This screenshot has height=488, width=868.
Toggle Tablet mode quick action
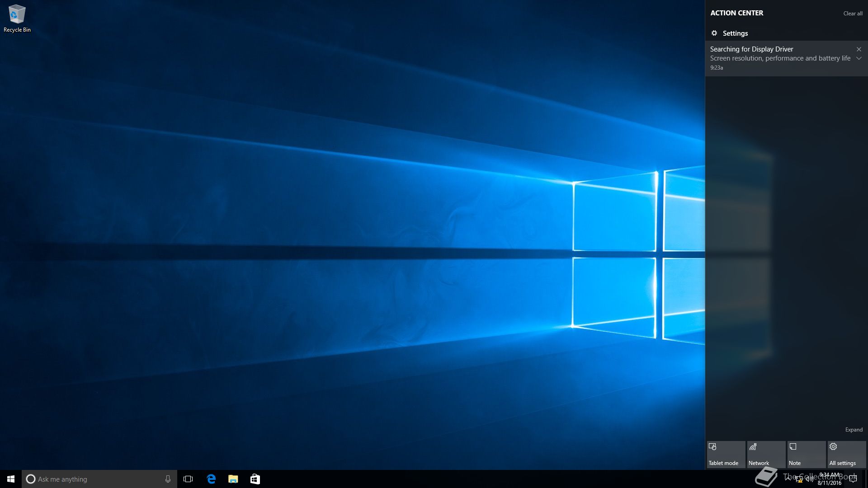[726, 454]
